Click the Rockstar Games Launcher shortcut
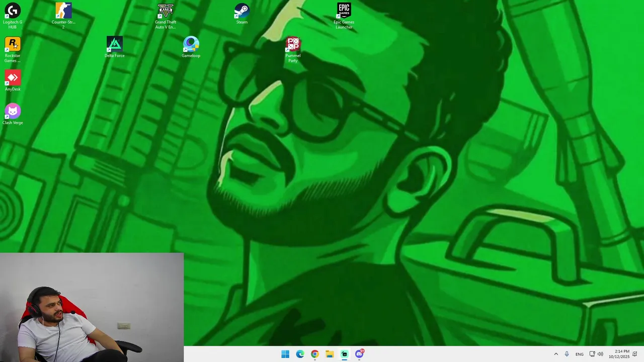The width and height of the screenshot is (644, 362). tap(13, 49)
